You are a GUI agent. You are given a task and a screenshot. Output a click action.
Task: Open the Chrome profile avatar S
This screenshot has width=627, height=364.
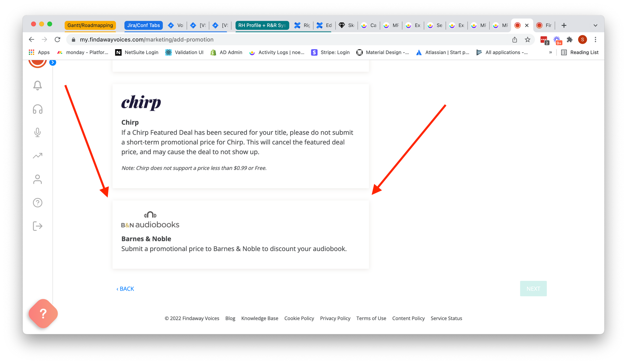coord(582,39)
